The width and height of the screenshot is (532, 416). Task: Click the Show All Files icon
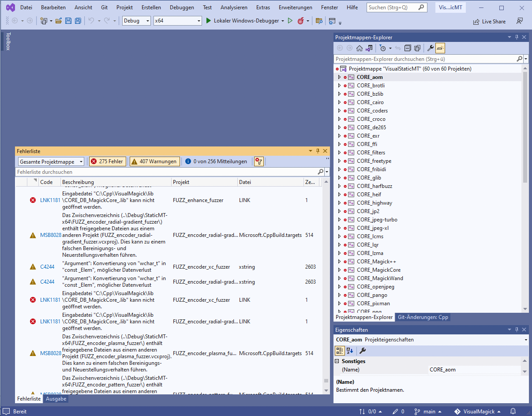click(417, 48)
